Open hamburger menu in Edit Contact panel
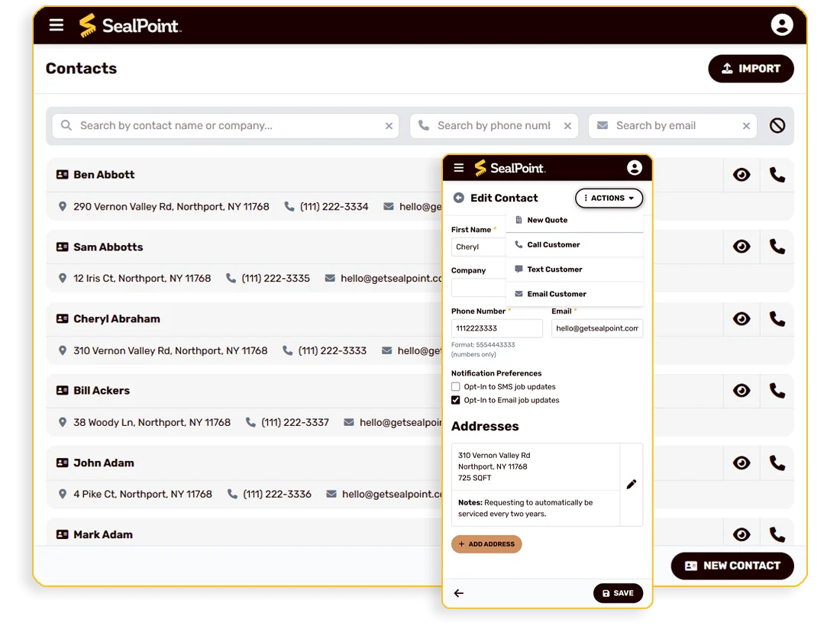 [459, 168]
